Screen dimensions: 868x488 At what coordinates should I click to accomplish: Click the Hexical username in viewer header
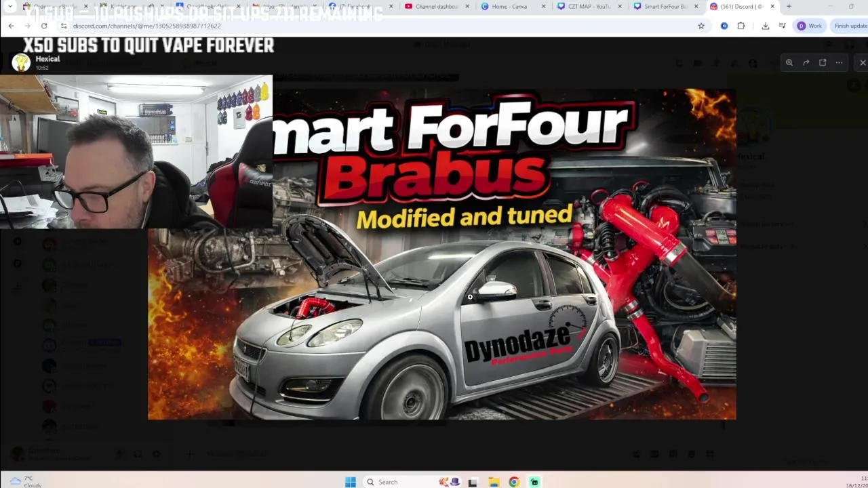47,59
